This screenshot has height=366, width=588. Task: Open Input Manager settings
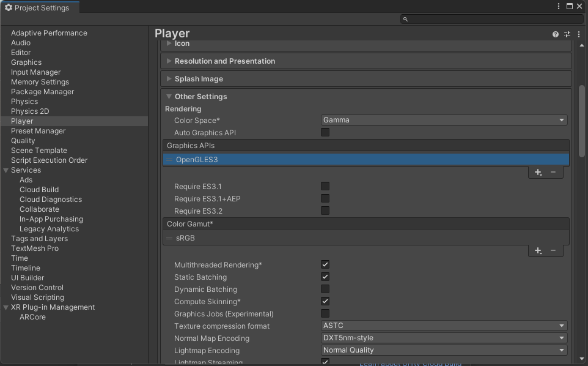(x=35, y=72)
